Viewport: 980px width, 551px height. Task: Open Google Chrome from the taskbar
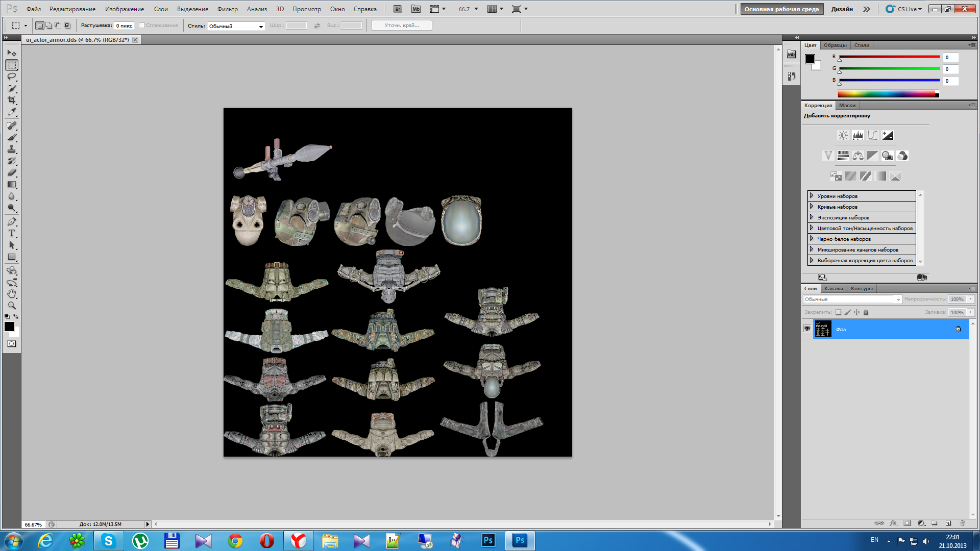tap(235, 541)
